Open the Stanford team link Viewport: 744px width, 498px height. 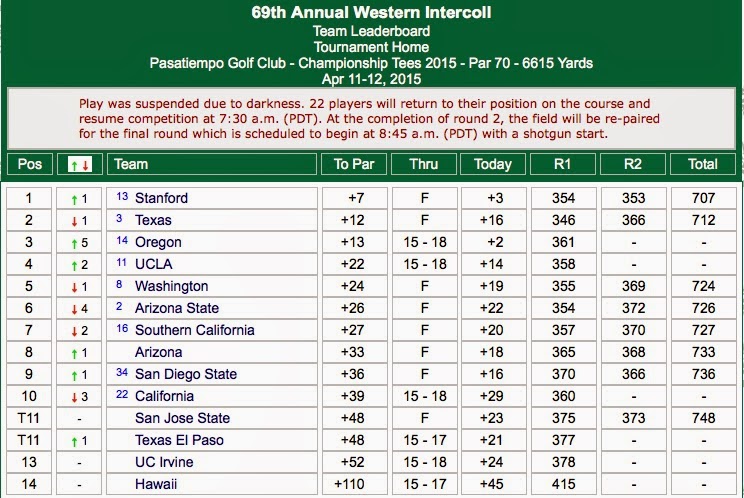161,198
